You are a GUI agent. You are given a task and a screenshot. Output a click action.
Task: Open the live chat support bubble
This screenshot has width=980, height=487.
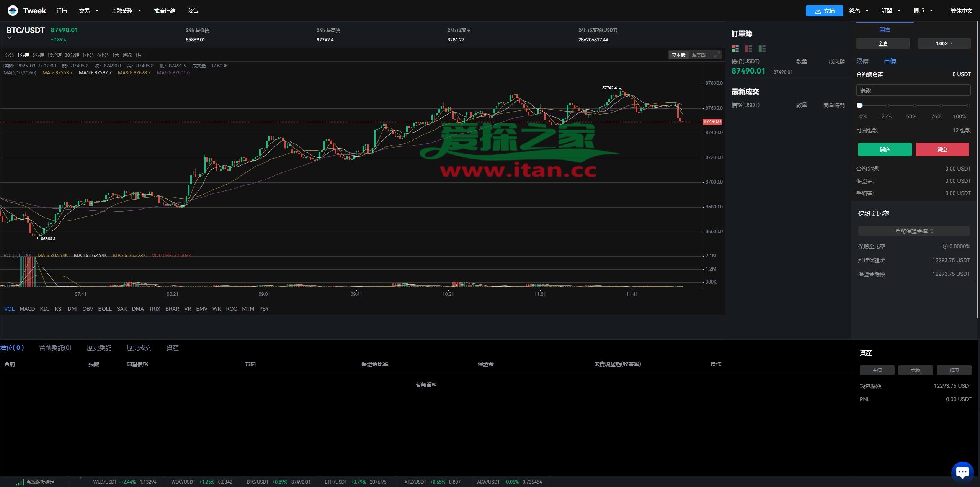coord(962,472)
